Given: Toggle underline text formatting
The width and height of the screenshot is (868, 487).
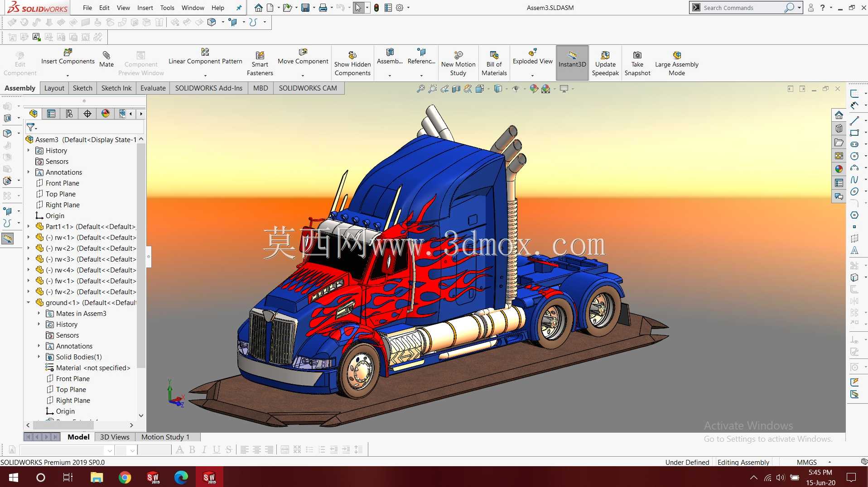Looking at the screenshot, I should coord(217,449).
